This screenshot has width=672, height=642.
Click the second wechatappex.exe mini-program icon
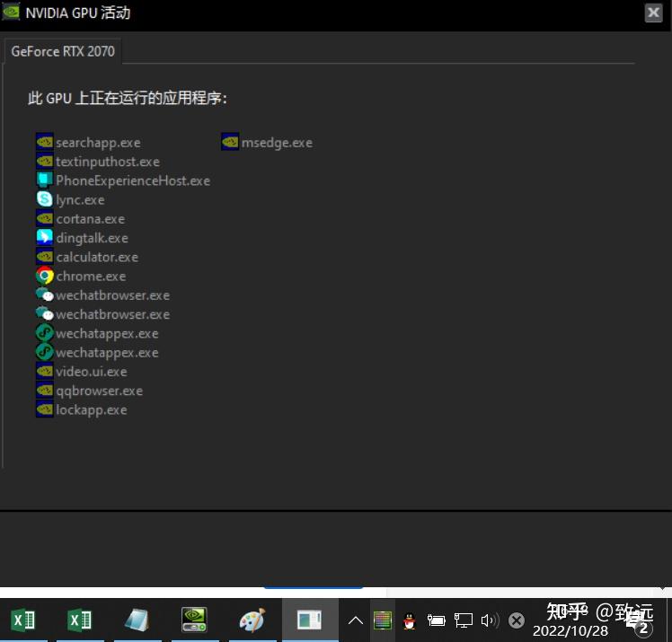(45, 352)
